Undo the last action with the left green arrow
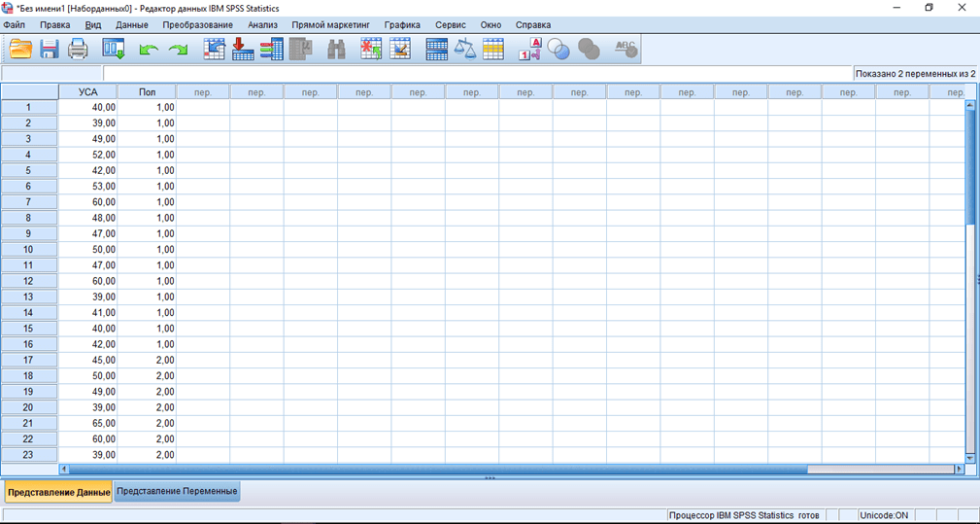The height and width of the screenshot is (524, 980). coord(148,49)
